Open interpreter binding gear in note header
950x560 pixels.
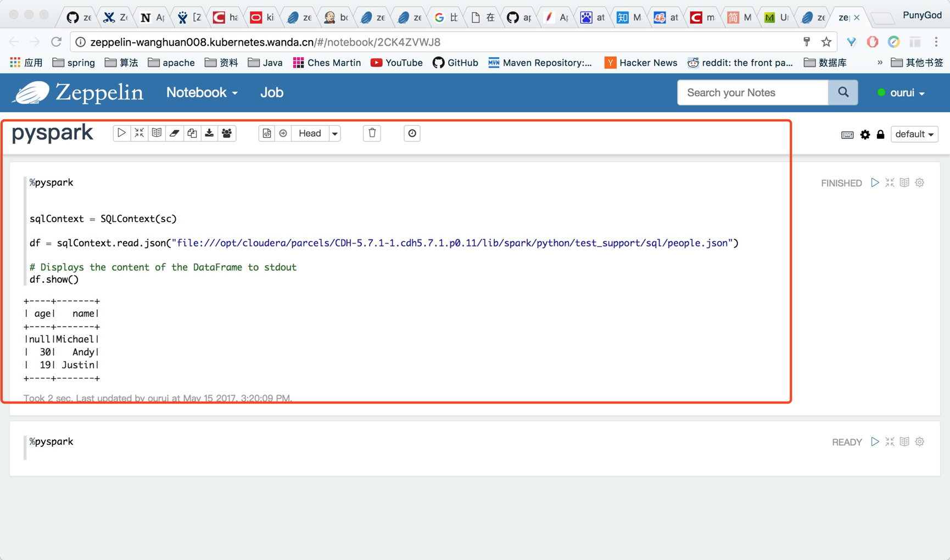pos(865,135)
